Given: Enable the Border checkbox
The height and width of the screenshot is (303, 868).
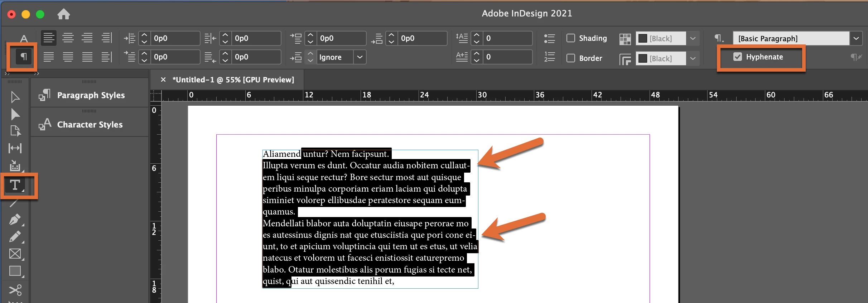Looking at the screenshot, I should pos(571,58).
